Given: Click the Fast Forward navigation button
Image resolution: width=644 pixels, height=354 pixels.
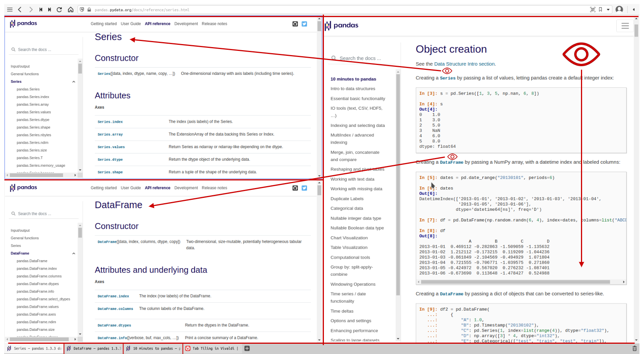Looking at the screenshot, I should pos(50,9).
